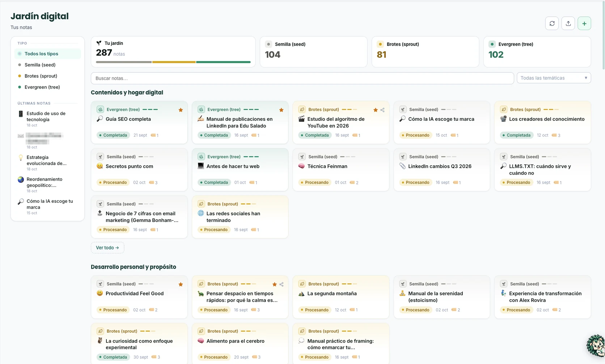Open the Semilla (seed) 104 stat card
The width and height of the screenshot is (605, 364).
coord(313,52)
